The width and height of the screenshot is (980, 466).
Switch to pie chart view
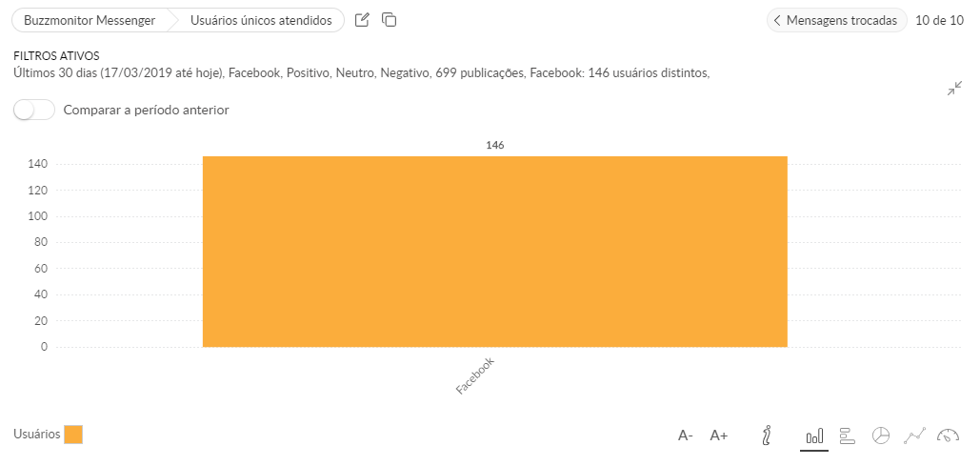(x=881, y=436)
